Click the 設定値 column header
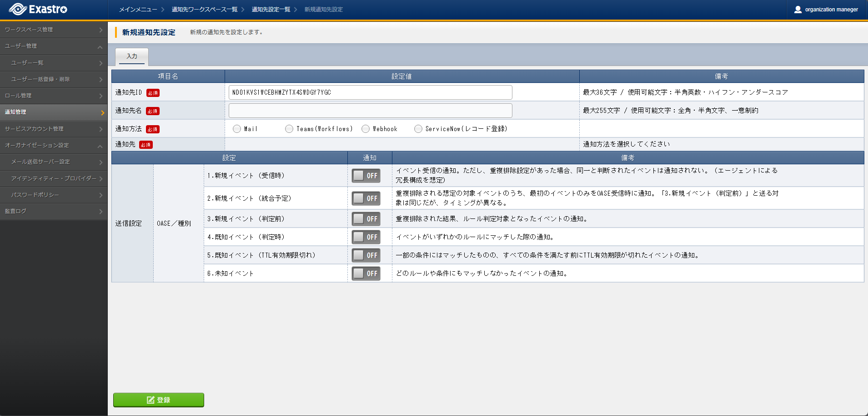Screen dimensions: 868x416 click(402, 76)
